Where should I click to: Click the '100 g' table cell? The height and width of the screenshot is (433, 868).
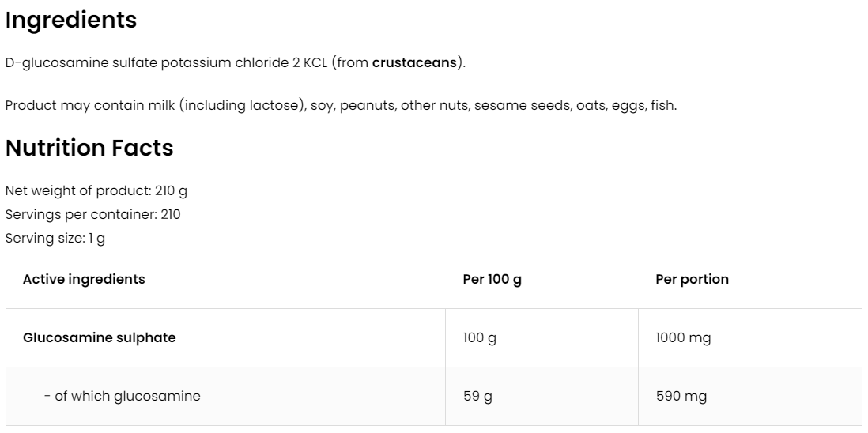point(479,337)
